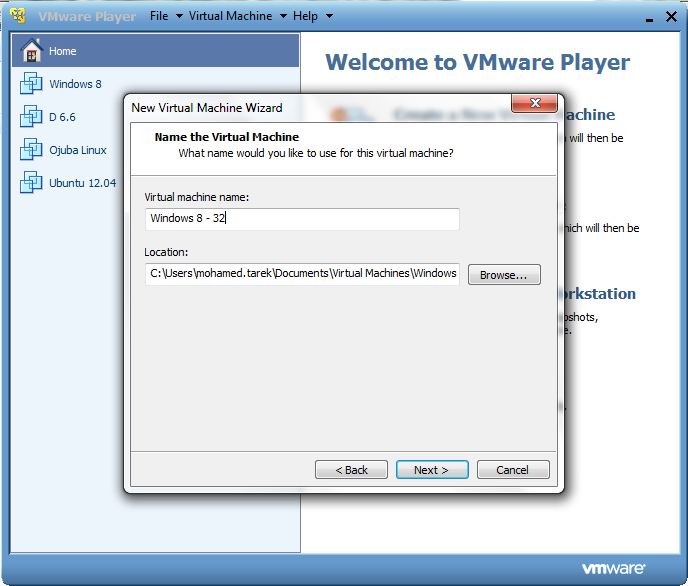The image size is (688, 586).
Task: Open the File menu
Action: pyautogui.click(x=159, y=16)
